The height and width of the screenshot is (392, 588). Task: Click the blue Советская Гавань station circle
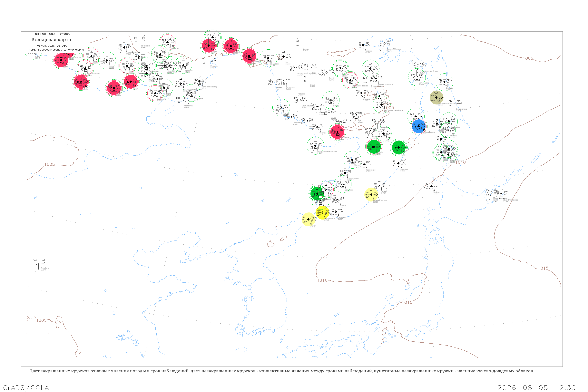(419, 126)
